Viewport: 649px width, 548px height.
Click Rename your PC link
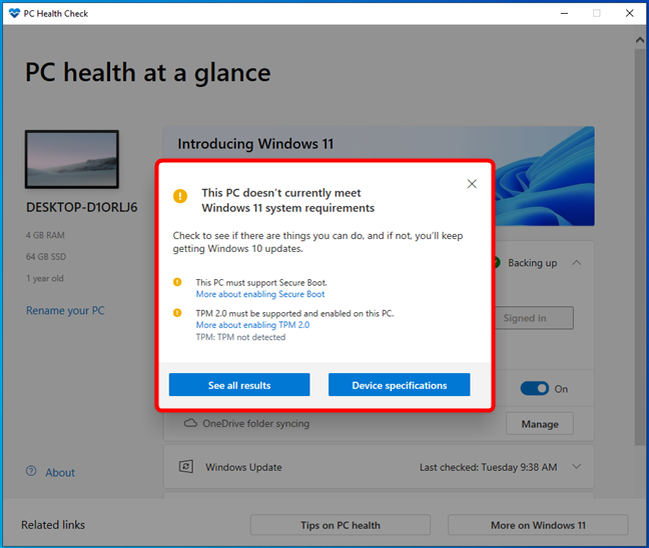coord(65,310)
